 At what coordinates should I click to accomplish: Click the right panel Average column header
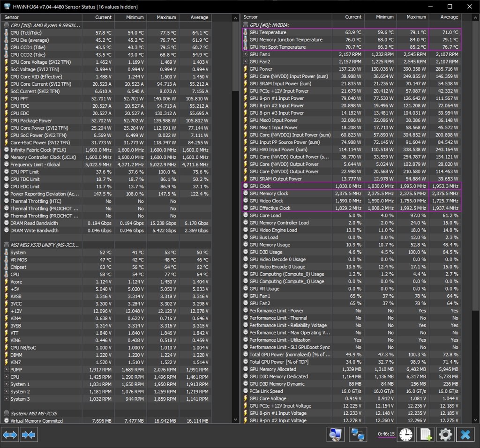(445, 17)
